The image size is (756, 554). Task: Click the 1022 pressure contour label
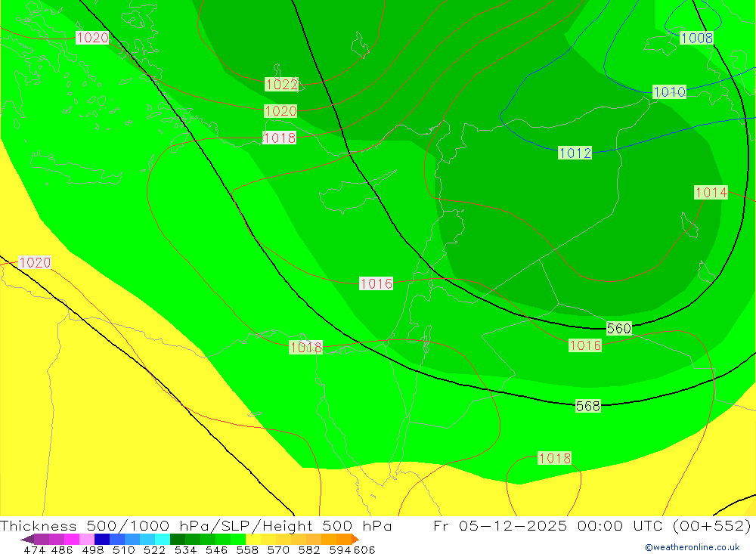point(281,85)
